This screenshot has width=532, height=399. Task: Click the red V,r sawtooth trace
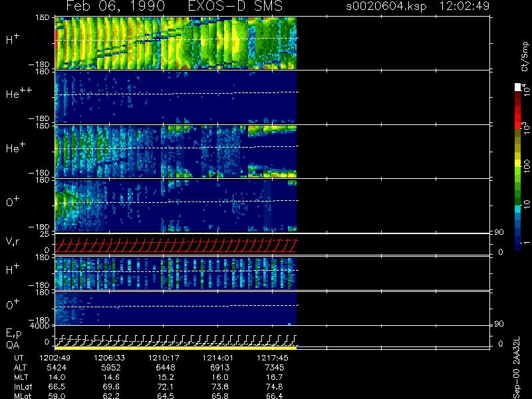coord(176,245)
